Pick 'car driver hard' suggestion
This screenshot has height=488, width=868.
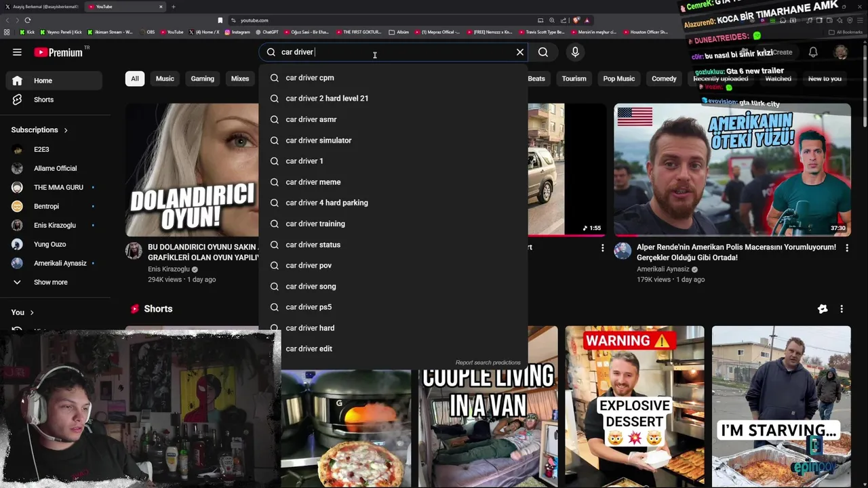tap(393, 328)
